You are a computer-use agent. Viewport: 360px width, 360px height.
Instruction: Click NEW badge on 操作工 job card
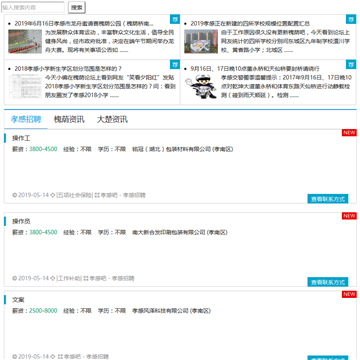pos(349,133)
